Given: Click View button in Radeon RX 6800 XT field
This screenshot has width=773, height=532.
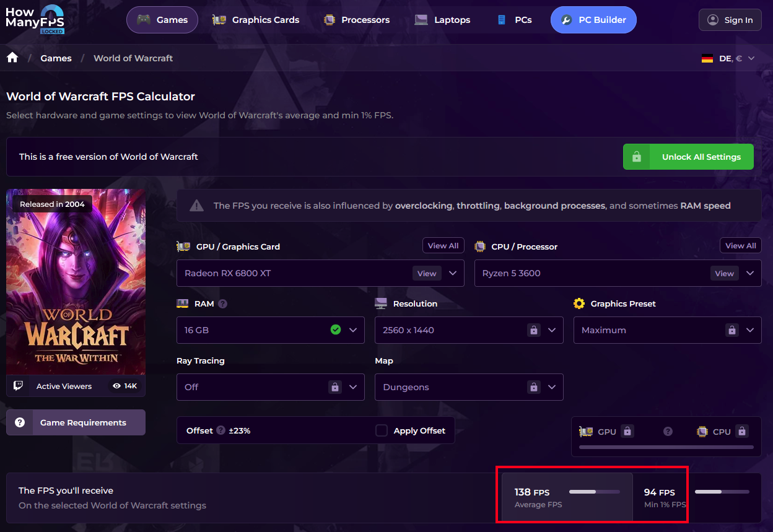Looking at the screenshot, I should click(427, 273).
